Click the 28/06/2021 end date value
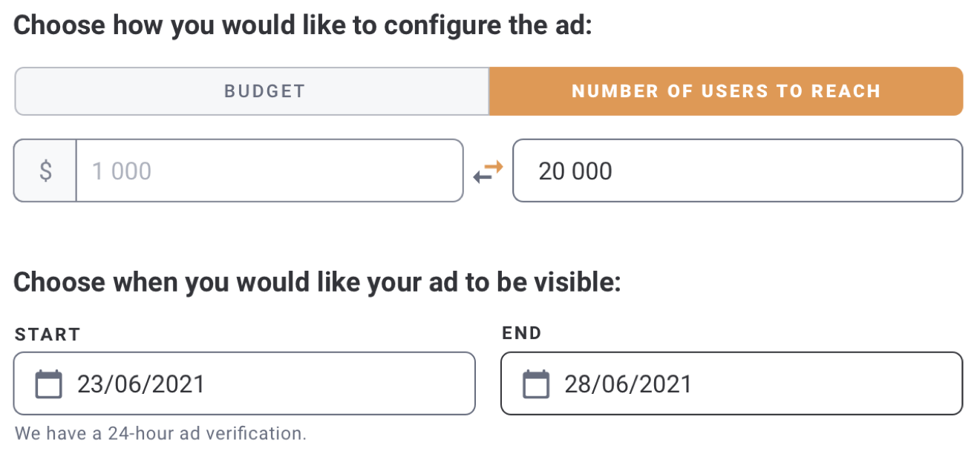The width and height of the screenshot is (980, 454). (628, 384)
